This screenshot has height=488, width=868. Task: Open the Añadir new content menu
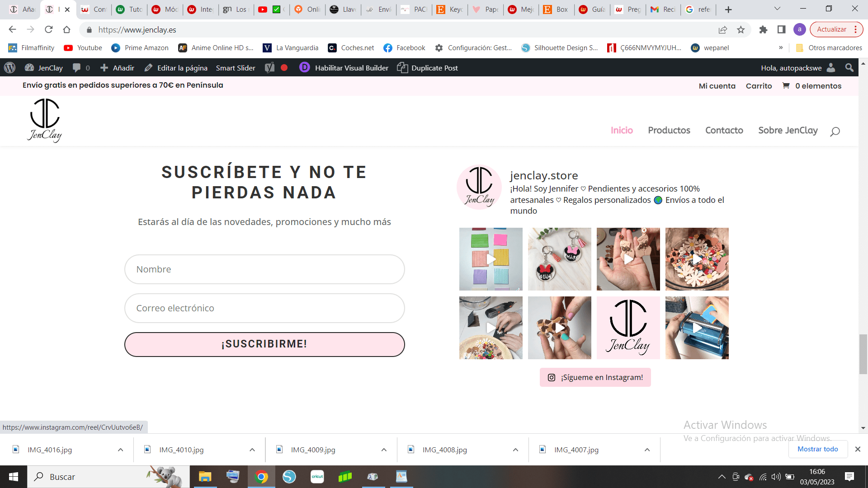coord(117,68)
